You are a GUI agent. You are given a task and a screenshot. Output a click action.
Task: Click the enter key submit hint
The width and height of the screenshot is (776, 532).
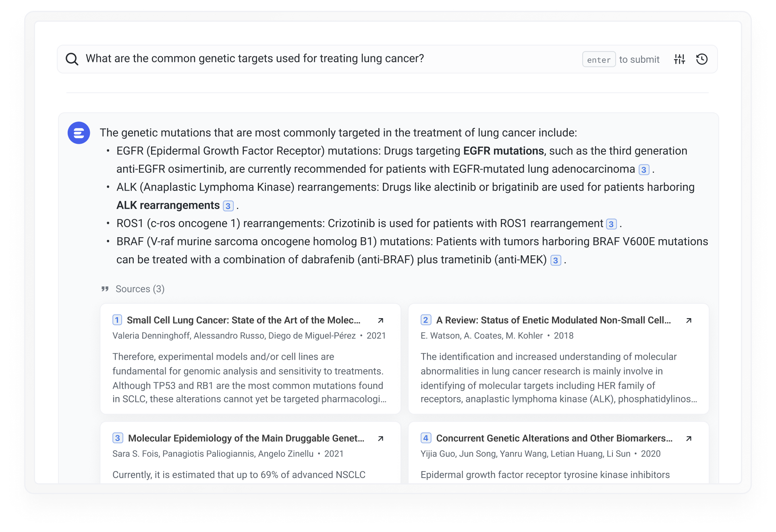pyautogui.click(x=599, y=60)
